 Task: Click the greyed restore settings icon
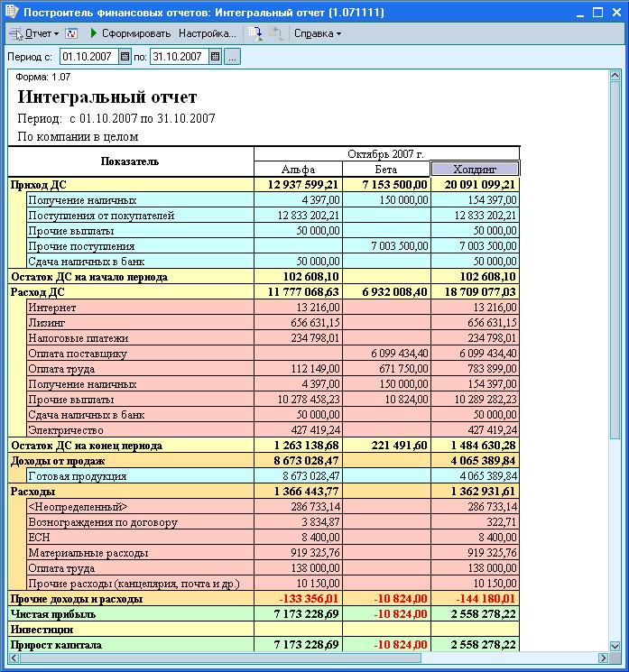tap(276, 33)
